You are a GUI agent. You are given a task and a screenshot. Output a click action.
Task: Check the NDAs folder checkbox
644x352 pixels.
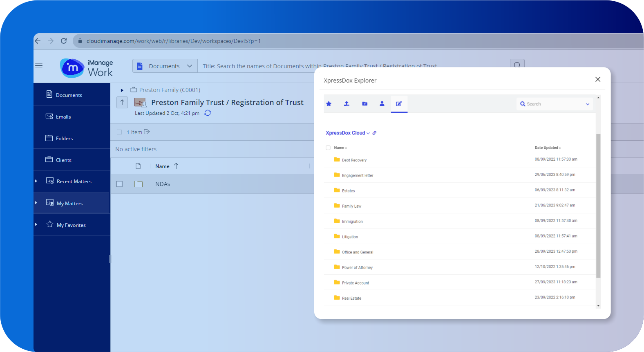[x=119, y=184]
